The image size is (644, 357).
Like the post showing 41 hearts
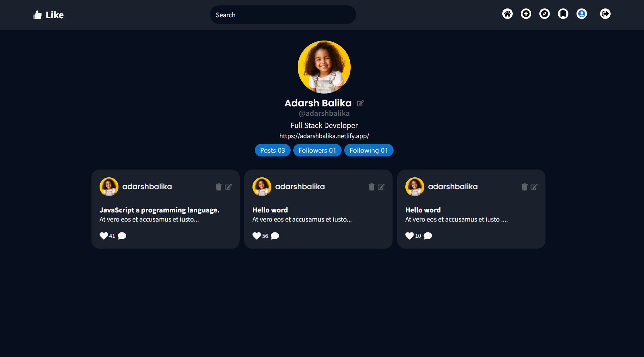104,236
